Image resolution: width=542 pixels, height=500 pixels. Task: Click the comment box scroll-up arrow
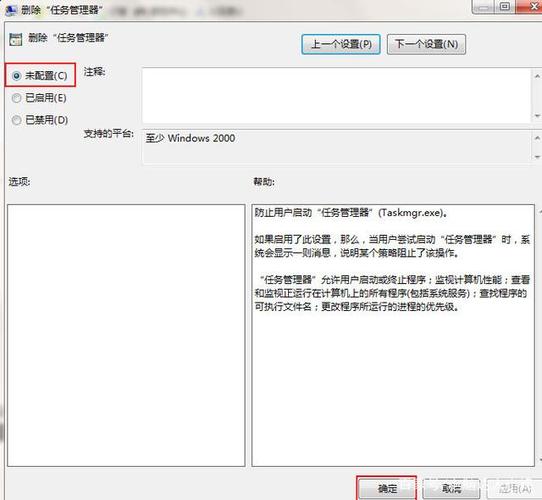(x=537, y=76)
